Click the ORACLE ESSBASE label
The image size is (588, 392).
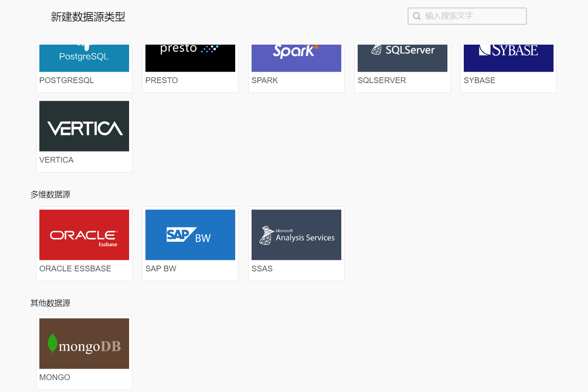[75, 269]
